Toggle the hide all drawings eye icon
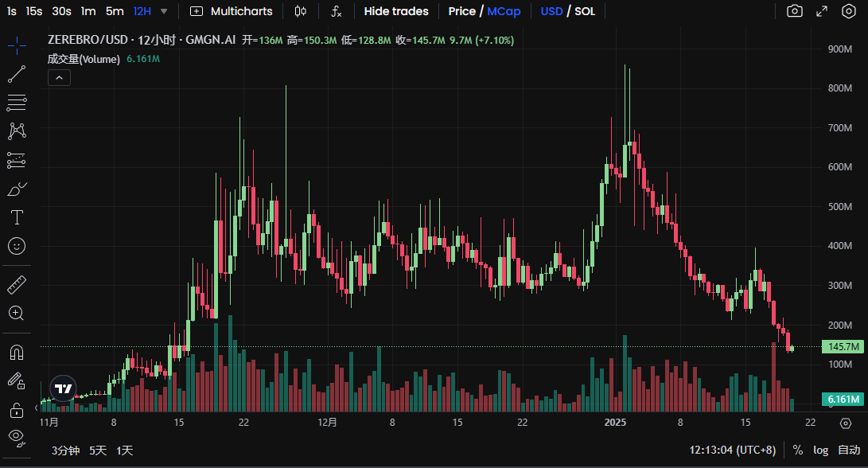Screen dimensions: 868x468 coord(17,438)
